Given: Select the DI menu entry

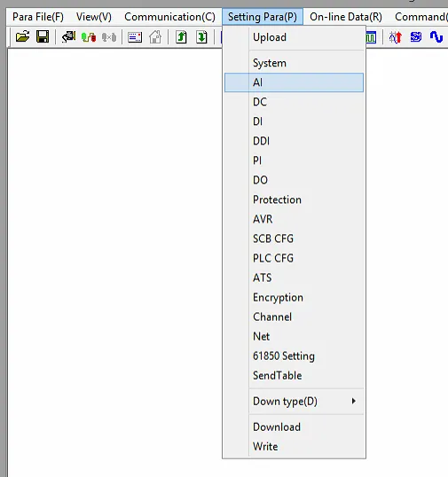Looking at the screenshot, I should pyautogui.click(x=294, y=121).
